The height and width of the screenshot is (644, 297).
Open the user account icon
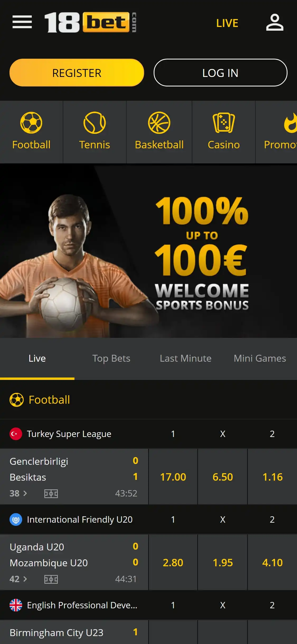point(275,22)
